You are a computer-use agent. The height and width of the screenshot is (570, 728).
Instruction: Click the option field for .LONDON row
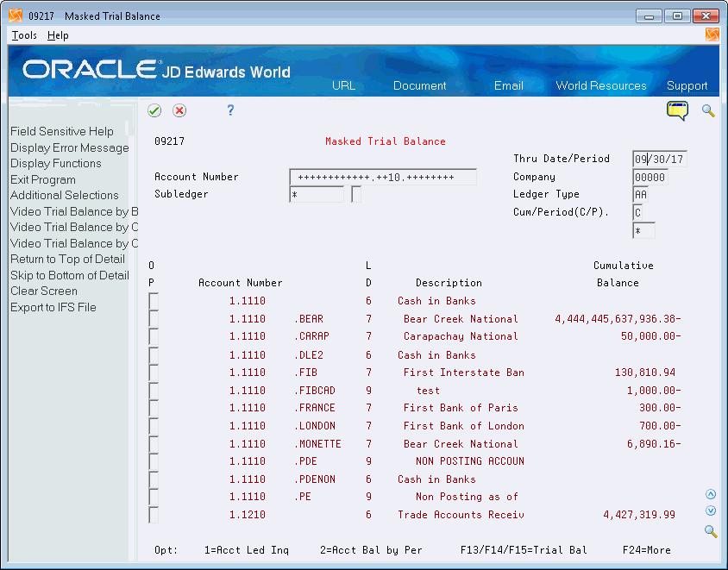point(154,426)
